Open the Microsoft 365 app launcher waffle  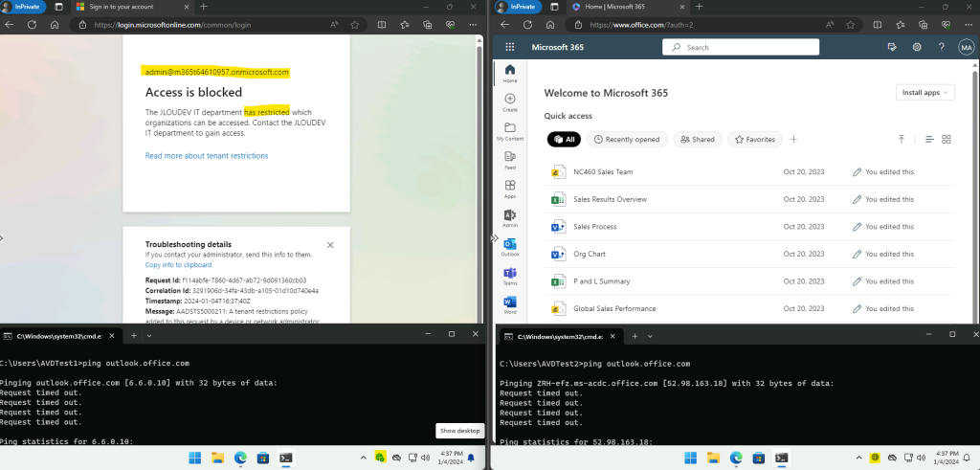509,47
